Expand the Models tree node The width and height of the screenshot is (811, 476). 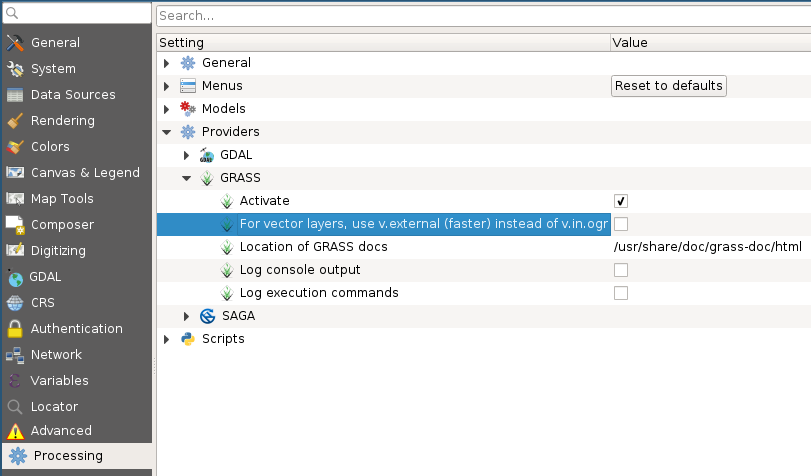point(166,109)
